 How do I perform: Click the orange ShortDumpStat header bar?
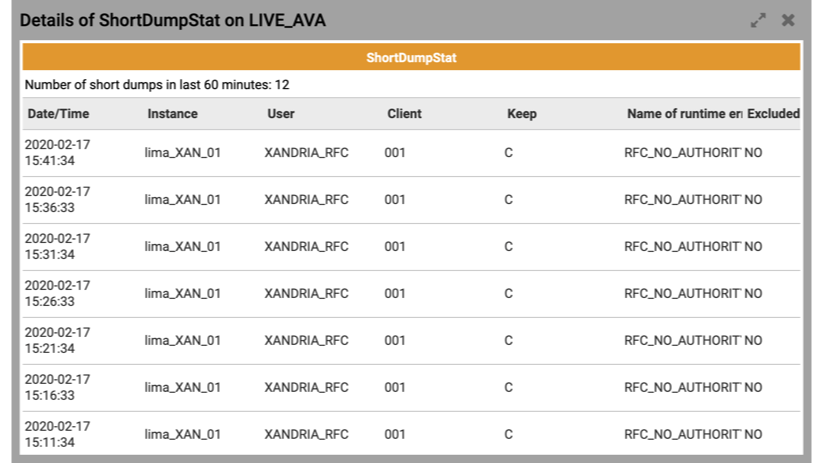[411, 57]
